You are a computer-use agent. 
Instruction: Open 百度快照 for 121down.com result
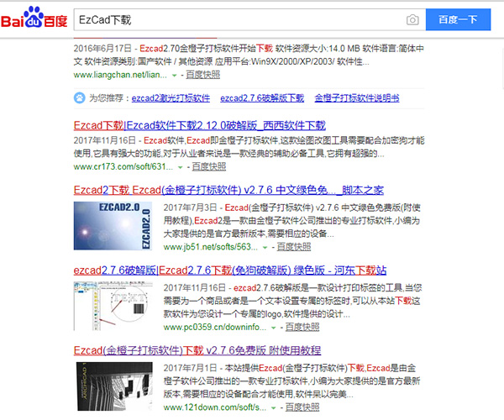(x=302, y=407)
